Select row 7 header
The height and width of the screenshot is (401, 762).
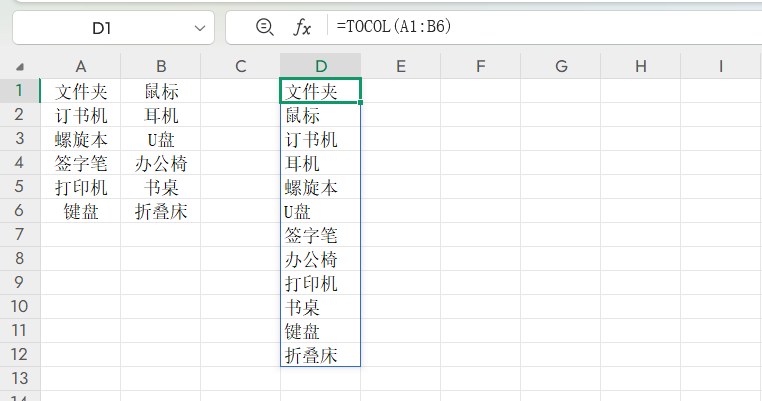(19, 234)
